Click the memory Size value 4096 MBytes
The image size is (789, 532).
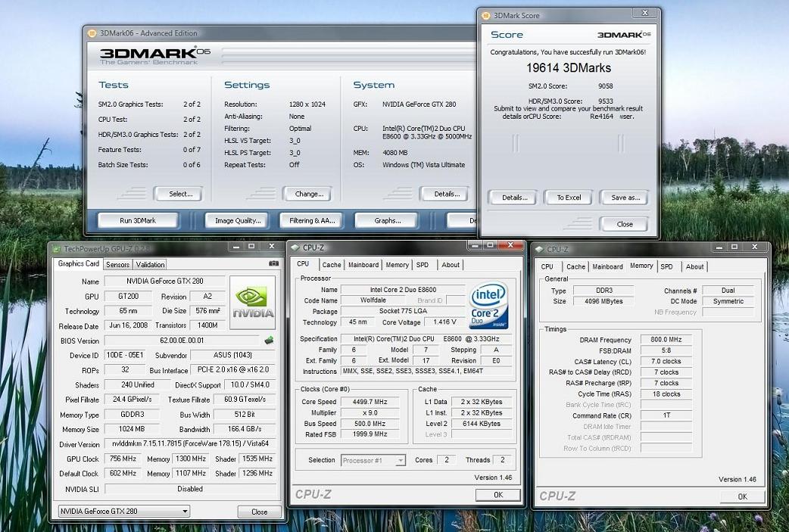pos(603,301)
